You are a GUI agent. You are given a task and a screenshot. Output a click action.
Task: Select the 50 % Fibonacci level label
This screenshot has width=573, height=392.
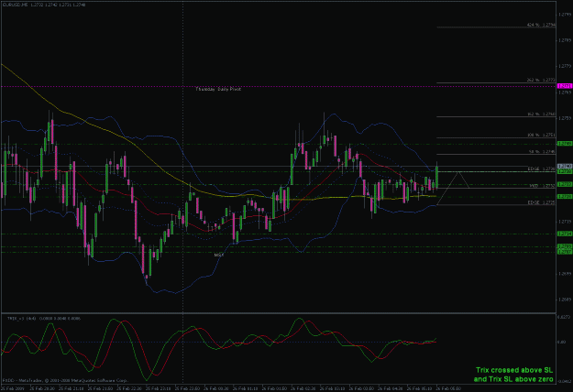point(542,151)
